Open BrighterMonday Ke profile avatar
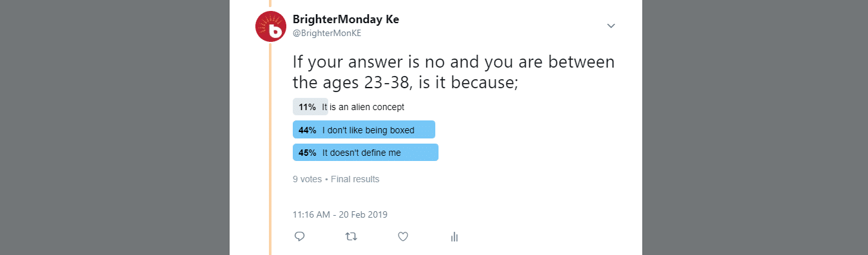The width and height of the screenshot is (868, 255). [x=271, y=26]
